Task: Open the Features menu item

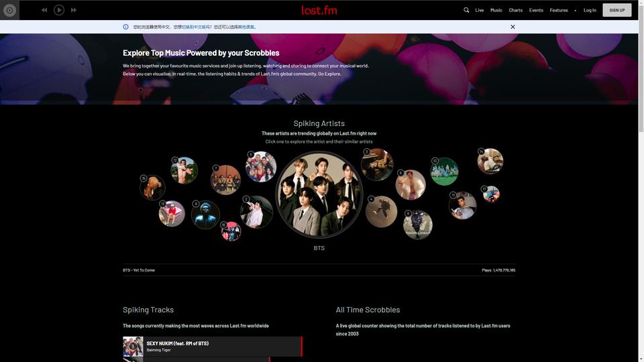Action: [559, 10]
